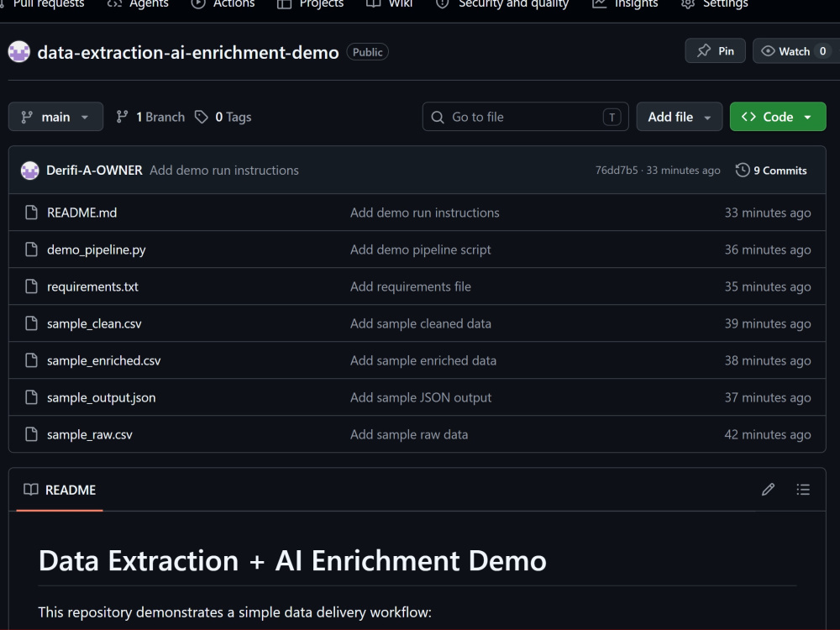The image size is (840, 630).
Task: Open 'Add sample cleaned data' commit message
Action: coord(421,323)
